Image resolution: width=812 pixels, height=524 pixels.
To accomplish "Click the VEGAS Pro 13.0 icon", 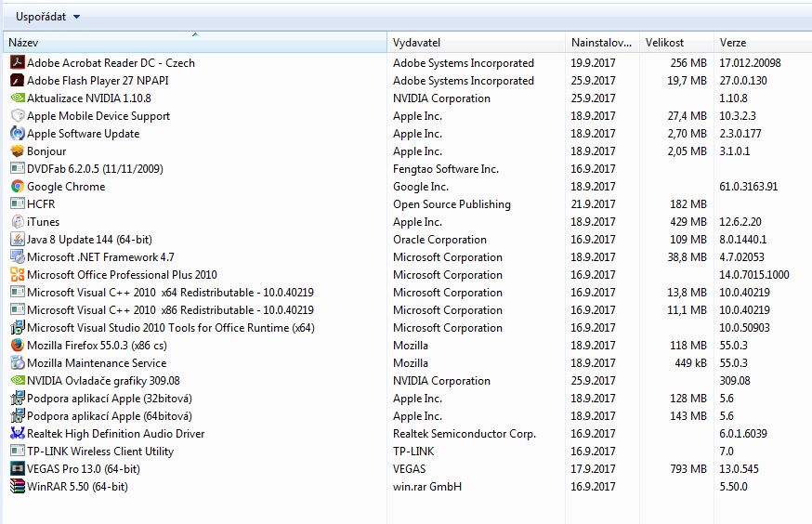I will click(x=18, y=468).
